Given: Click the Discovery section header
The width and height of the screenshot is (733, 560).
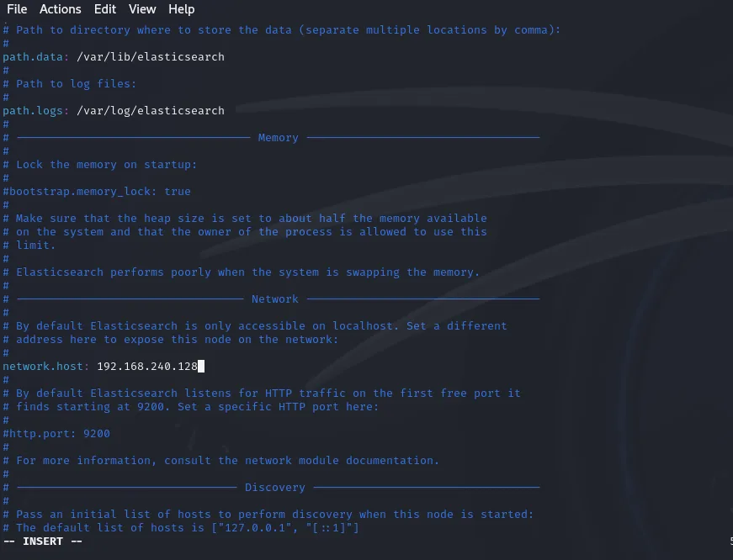Looking at the screenshot, I should (x=275, y=487).
